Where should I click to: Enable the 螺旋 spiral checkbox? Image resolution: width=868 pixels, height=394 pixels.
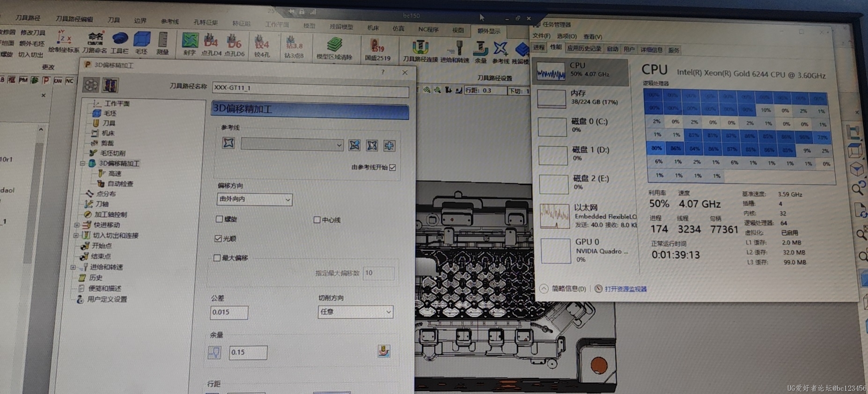[x=219, y=219]
